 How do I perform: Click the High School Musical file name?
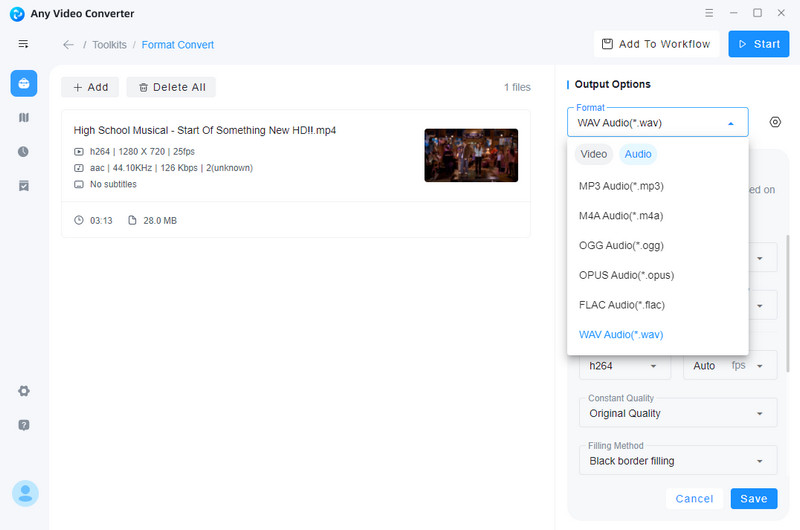(205, 131)
